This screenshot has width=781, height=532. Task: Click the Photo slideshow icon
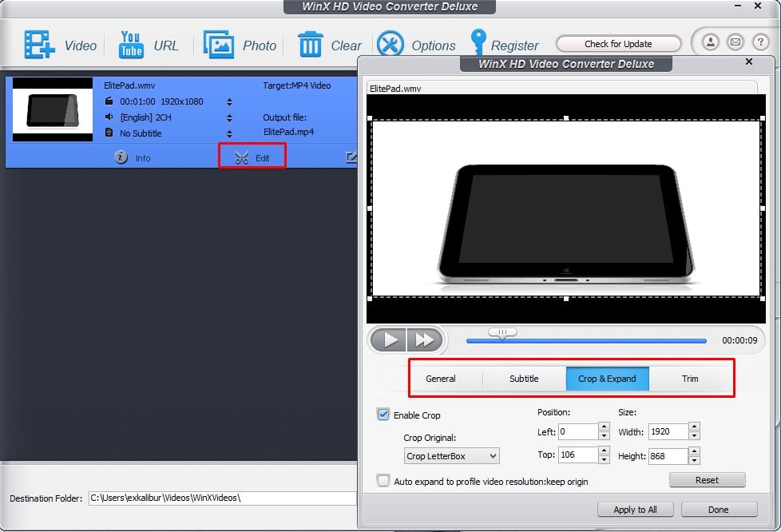tap(218, 45)
